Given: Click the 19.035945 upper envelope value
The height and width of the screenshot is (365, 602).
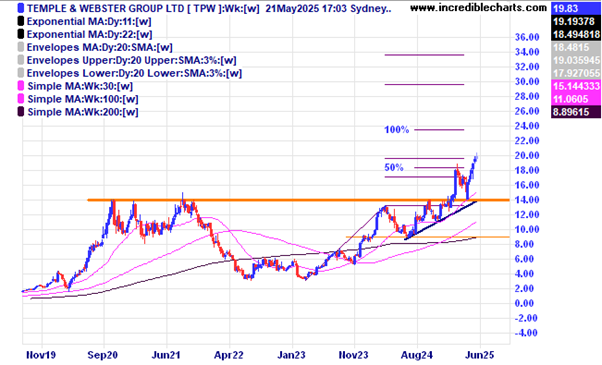Looking at the screenshot, I should (576, 61).
